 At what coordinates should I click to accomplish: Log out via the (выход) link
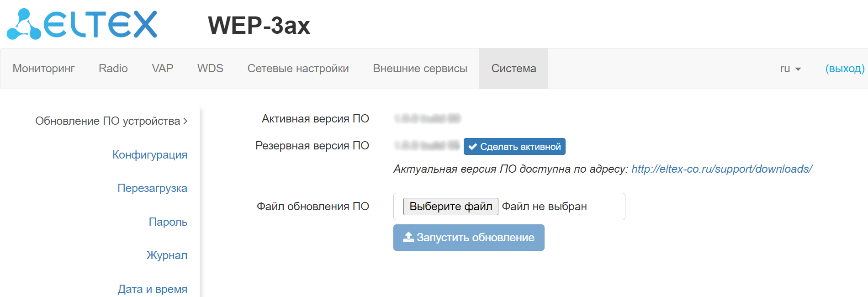tap(844, 69)
